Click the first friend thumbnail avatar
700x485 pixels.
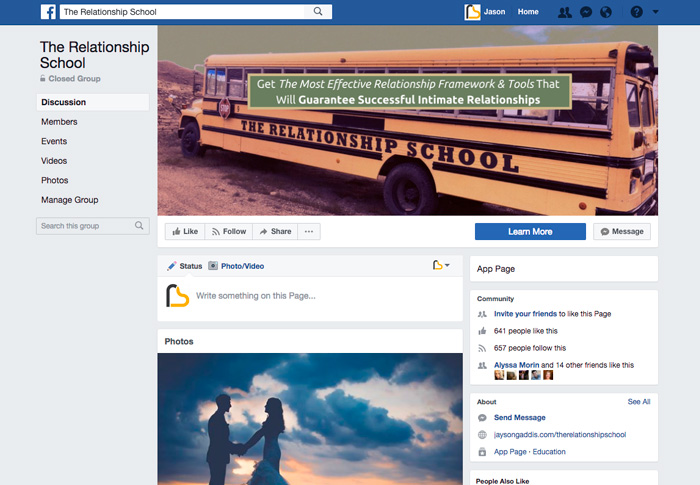tap(499, 375)
